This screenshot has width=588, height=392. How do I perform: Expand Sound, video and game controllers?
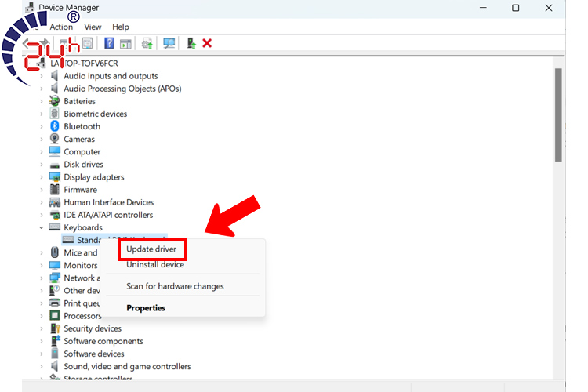[x=42, y=366]
